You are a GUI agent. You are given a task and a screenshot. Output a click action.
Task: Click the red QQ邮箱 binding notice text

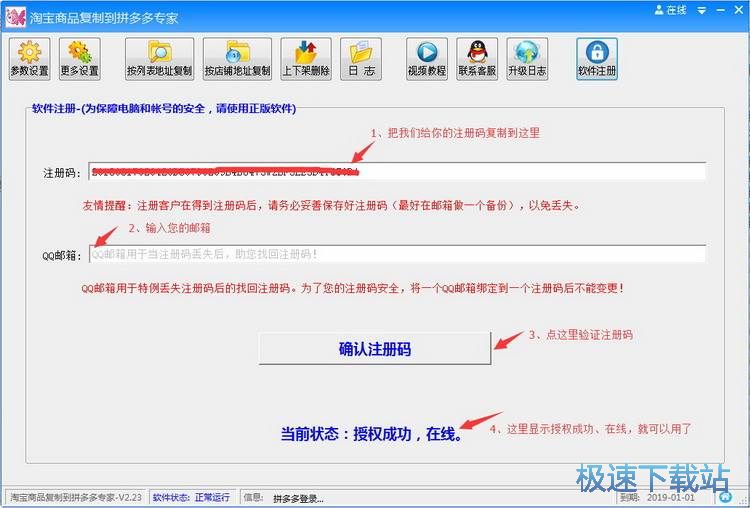[353, 288]
